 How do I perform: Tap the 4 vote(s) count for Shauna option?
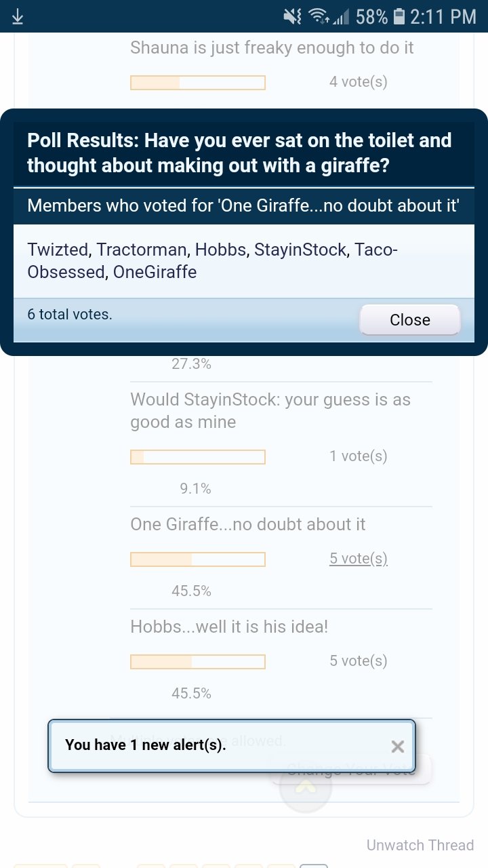(x=359, y=81)
